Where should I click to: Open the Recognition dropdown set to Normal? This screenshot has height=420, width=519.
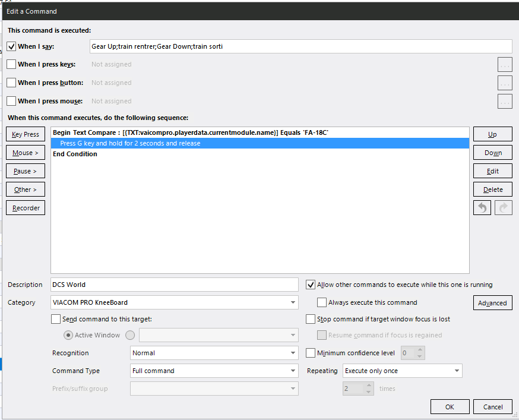tap(214, 353)
